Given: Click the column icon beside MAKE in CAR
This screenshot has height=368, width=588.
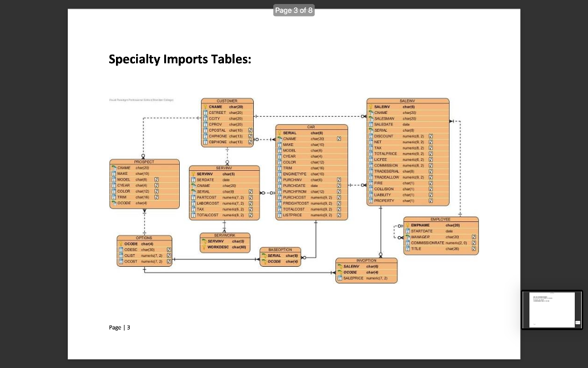Looking at the screenshot, I should pyautogui.click(x=280, y=145).
